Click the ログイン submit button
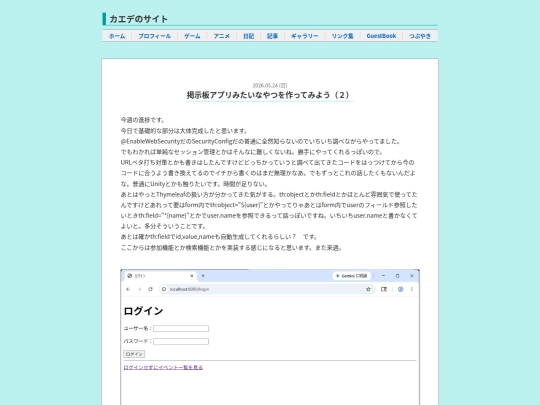The height and width of the screenshot is (405, 540). (134, 354)
